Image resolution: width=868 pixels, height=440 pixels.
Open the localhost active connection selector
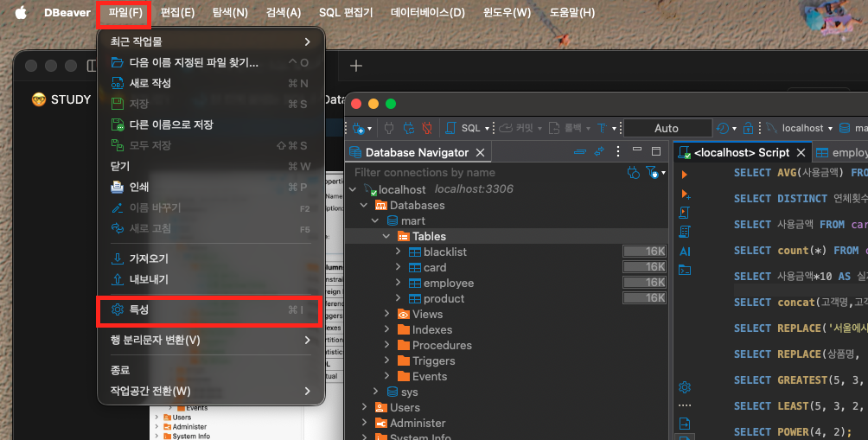pyautogui.click(x=800, y=129)
